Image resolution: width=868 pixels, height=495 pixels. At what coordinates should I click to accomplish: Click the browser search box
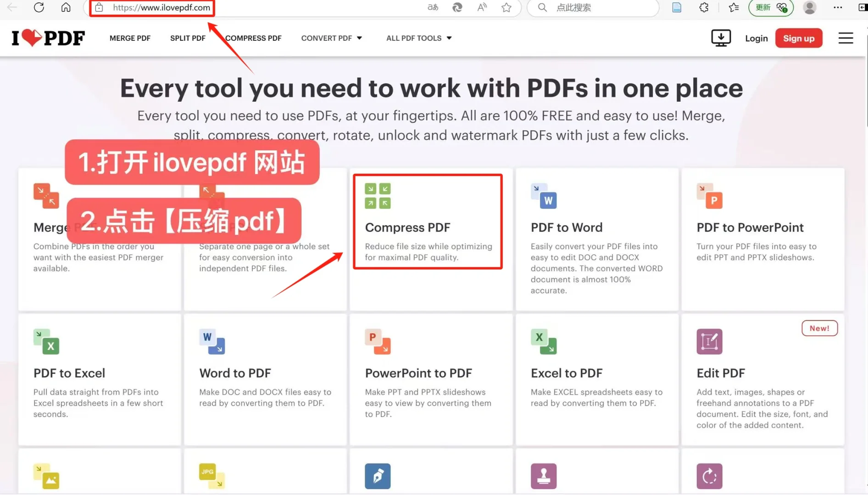point(593,7)
